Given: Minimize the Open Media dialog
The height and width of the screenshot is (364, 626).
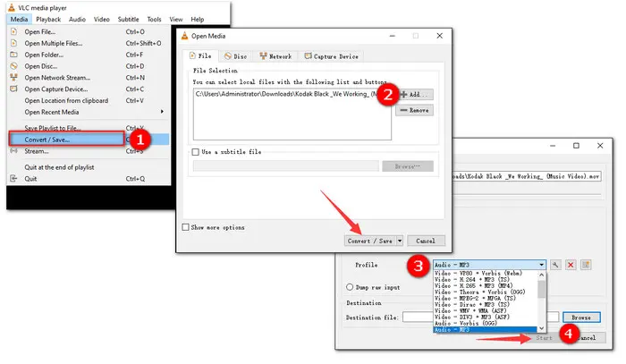Looking at the screenshot, I should coord(393,36).
